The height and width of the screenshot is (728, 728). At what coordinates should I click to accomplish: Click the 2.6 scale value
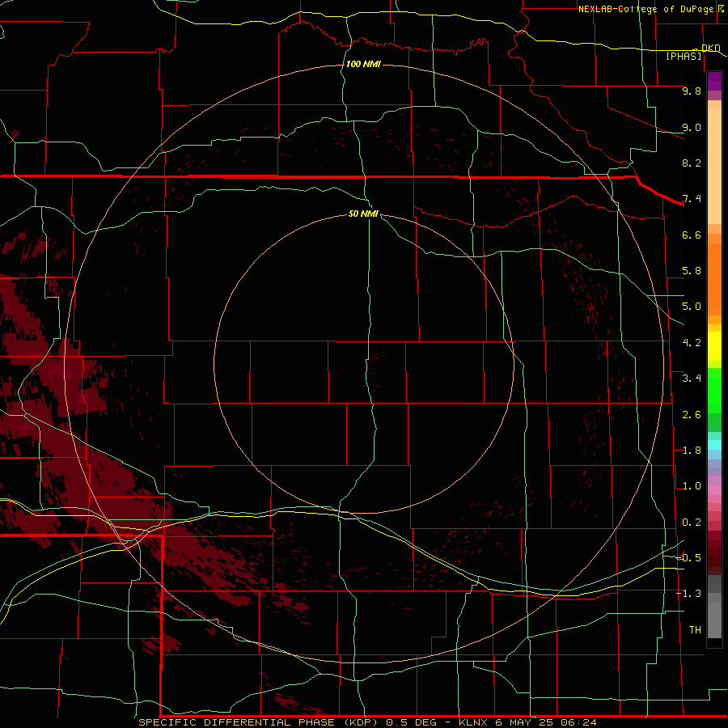(x=692, y=415)
